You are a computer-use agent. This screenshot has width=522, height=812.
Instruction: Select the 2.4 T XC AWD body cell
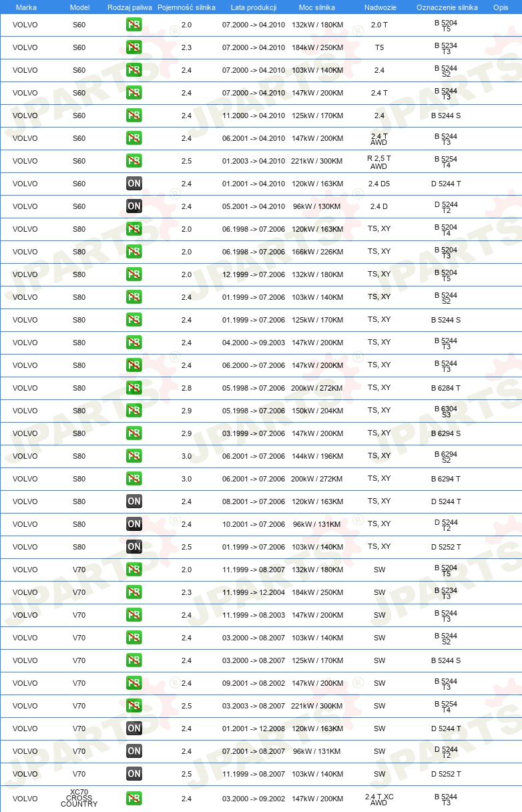(x=379, y=799)
